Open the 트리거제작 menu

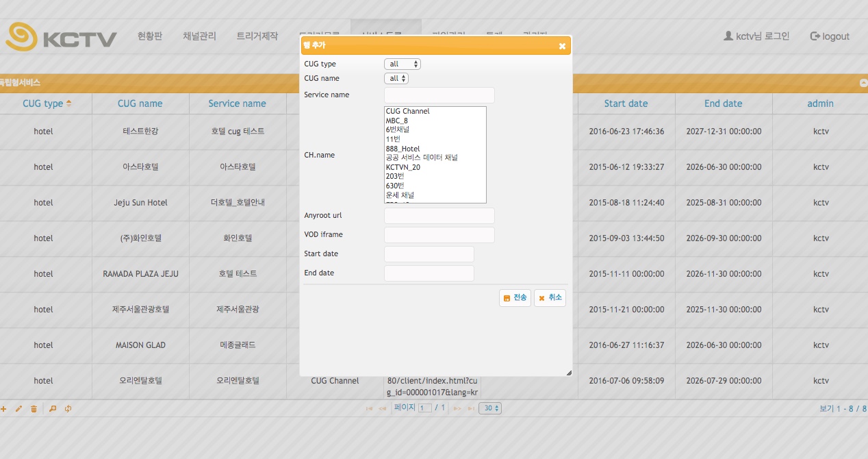coord(257,36)
